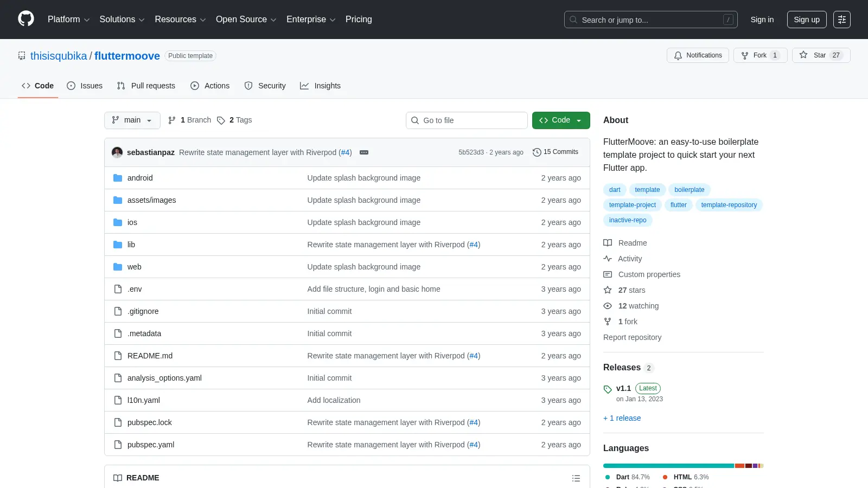Click the boilerplate topic tag

click(x=689, y=190)
